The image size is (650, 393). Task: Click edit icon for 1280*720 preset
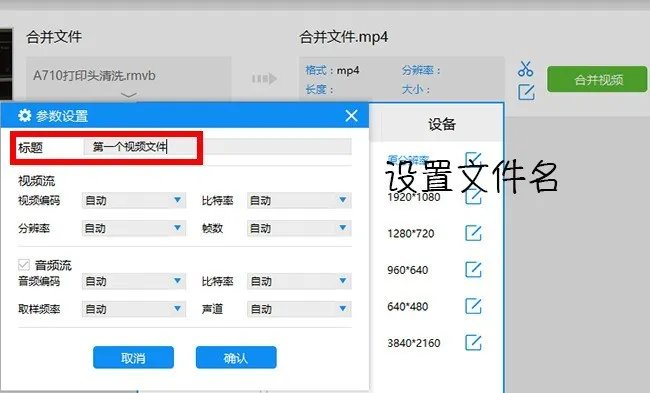tap(473, 233)
